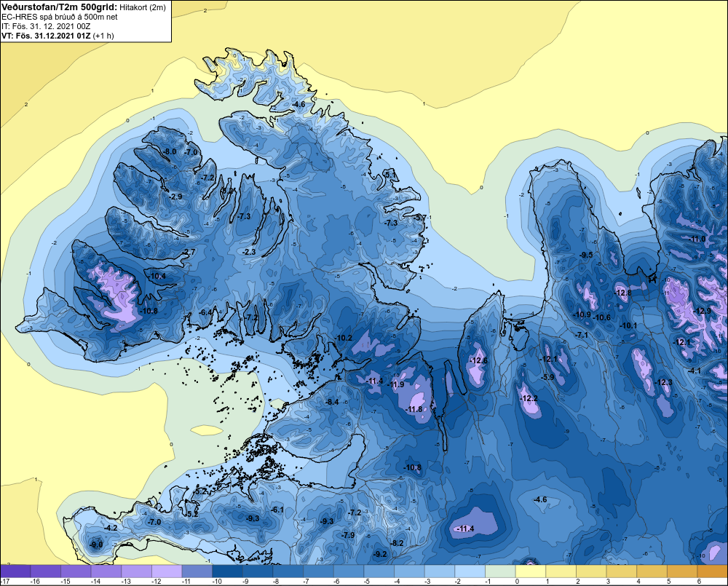Click the '(+1 h)' forecast offset

(103, 36)
